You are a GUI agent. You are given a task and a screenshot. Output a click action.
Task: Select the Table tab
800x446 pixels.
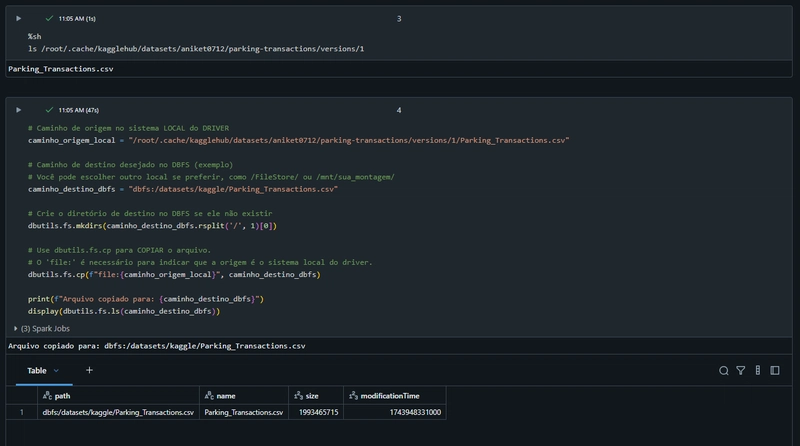37,370
